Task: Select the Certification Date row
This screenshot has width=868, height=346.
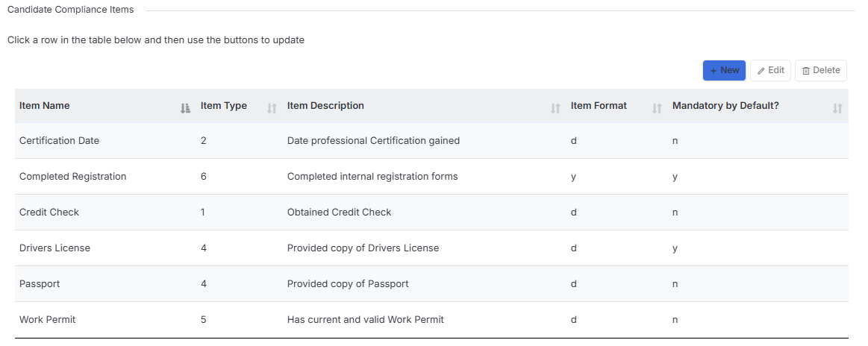Action: coord(431,140)
